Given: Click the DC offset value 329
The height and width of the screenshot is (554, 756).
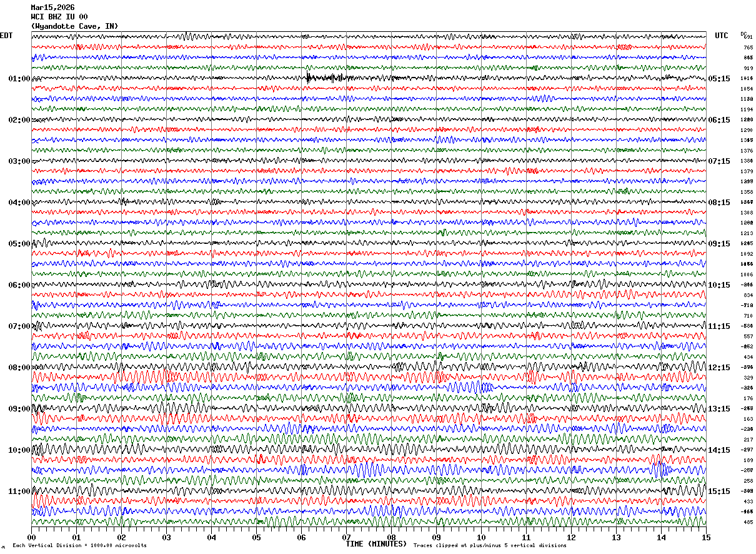Looking at the screenshot, I should click(x=748, y=378).
